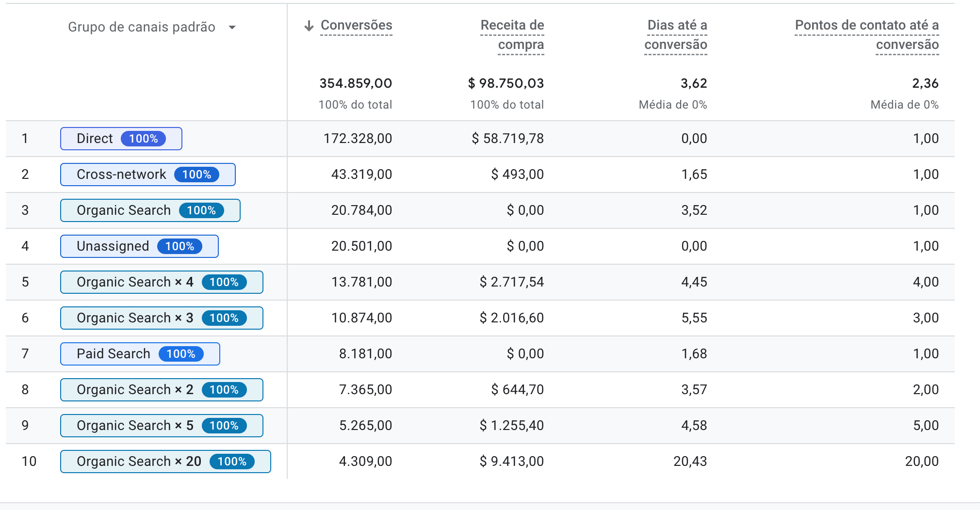This screenshot has width=980, height=510.
Task: Select the Paid Search channel chip
Action: (x=140, y=354)
